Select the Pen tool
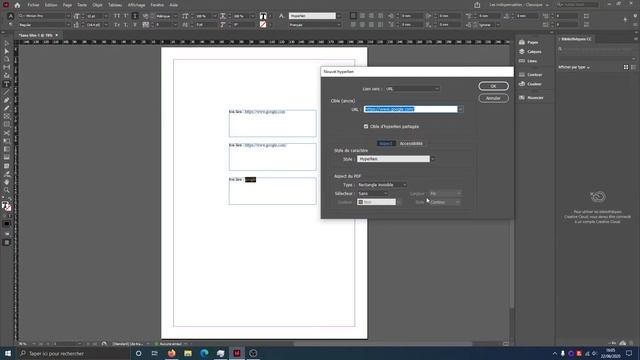 click(x=7, y=100)
